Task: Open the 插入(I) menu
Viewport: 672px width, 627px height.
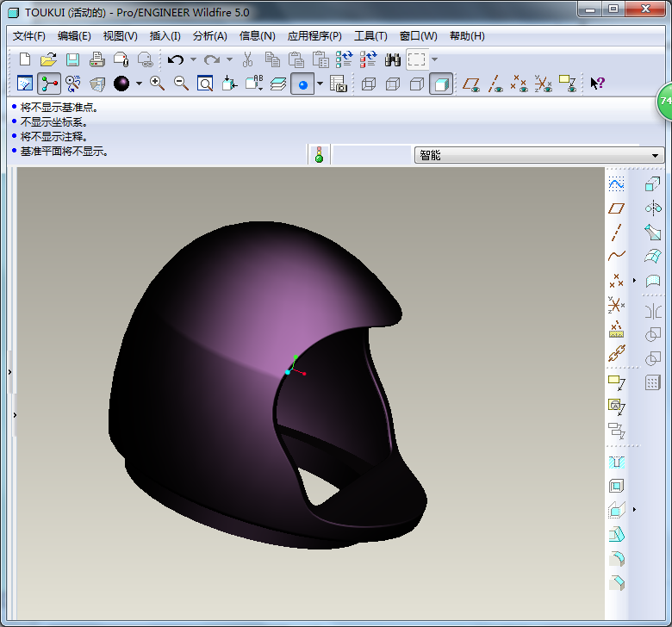Action: coord(165,36)
